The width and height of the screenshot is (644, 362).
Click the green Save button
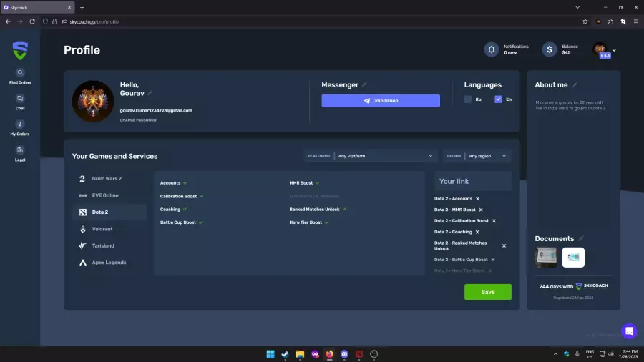[487, 292]
